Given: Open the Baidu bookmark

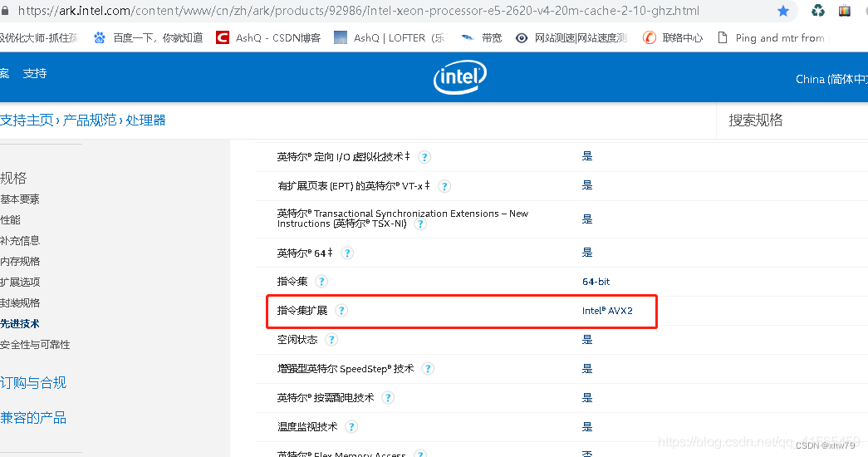Looking at the screenshot, I should [149, 37].
